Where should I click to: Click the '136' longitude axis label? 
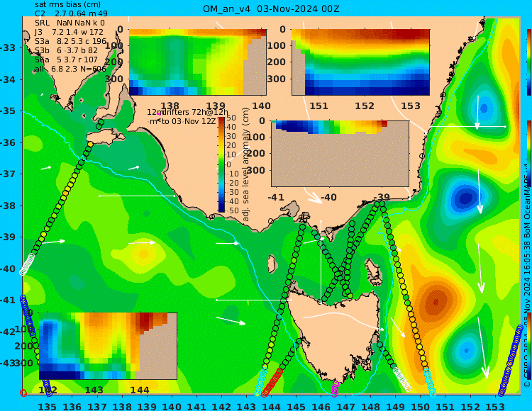pos(72,406)
